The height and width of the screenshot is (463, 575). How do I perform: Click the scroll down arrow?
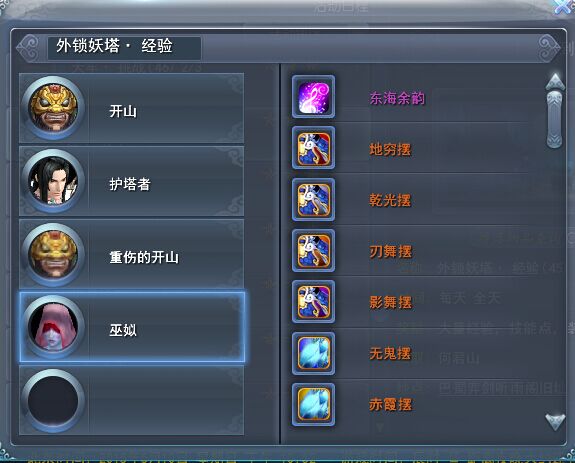[555, 422]
